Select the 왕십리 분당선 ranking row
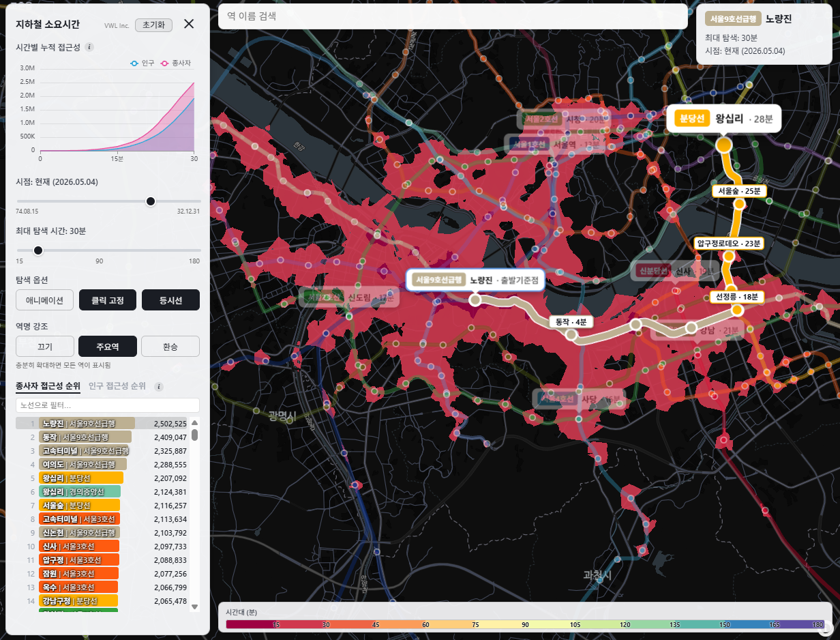Image resolution: width=840 pixels, height=640 pixels. pyautogui.click(x=102, y=478)
